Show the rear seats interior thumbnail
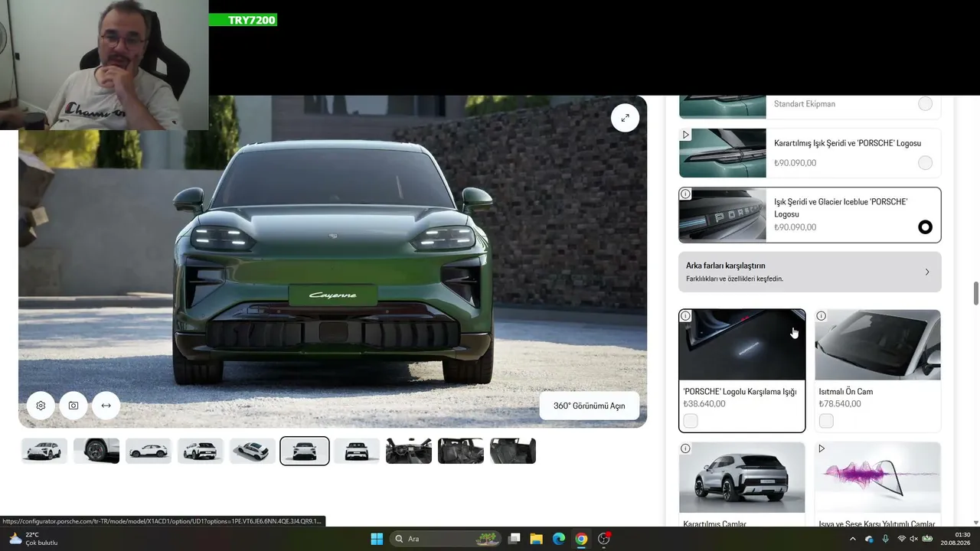 point(513,451)
